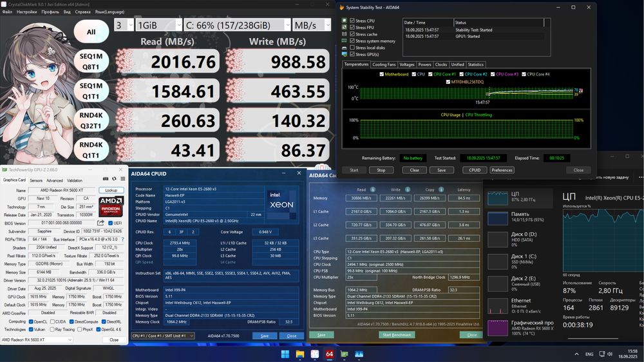This screenshot has width=644, height=362.
Task: Click the Copy info icon in AIDA64 benchmark
Action: (x=440, y=189)
